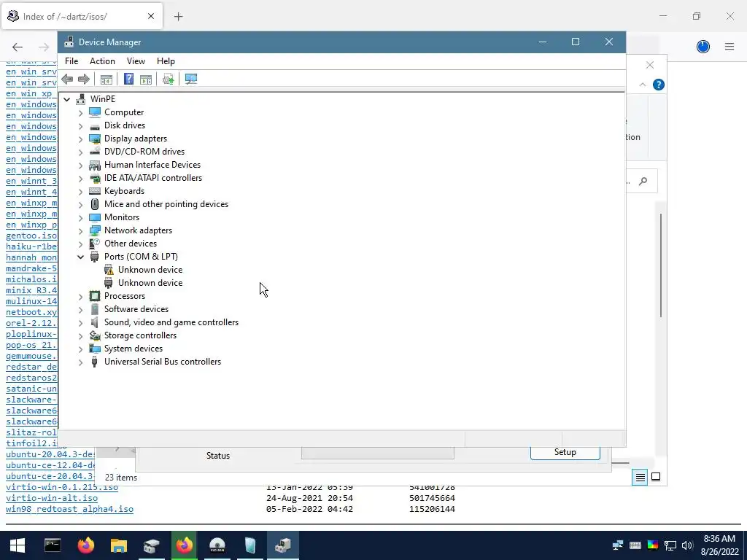This screenshot has width=747, height=560.
Task: Select the speaker icon for Sound controllers
Action: coord(95,322)
